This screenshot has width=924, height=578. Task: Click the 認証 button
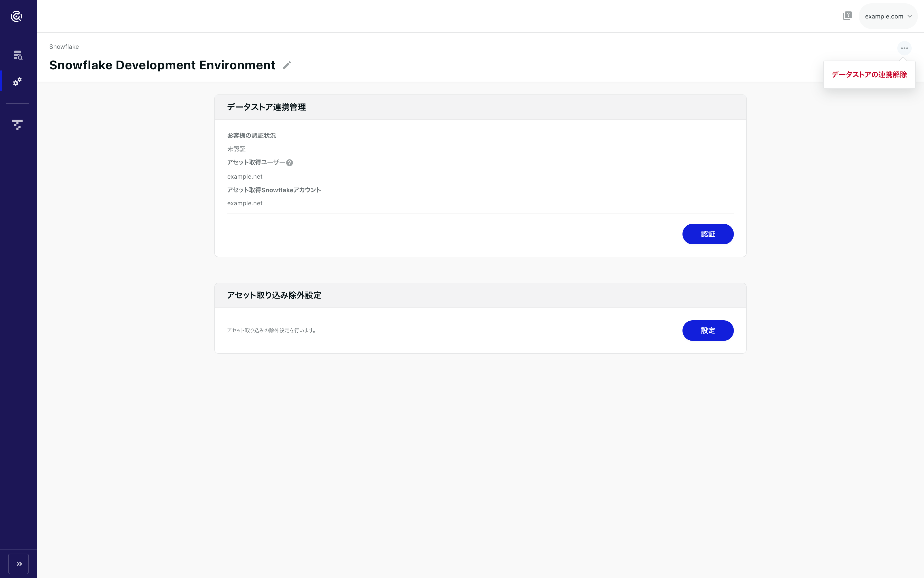[708, 234]
